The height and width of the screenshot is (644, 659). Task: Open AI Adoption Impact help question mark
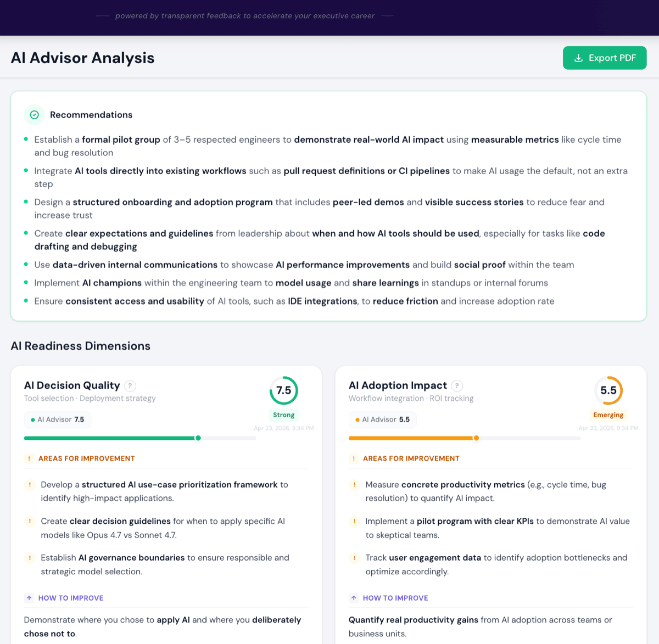457,386
